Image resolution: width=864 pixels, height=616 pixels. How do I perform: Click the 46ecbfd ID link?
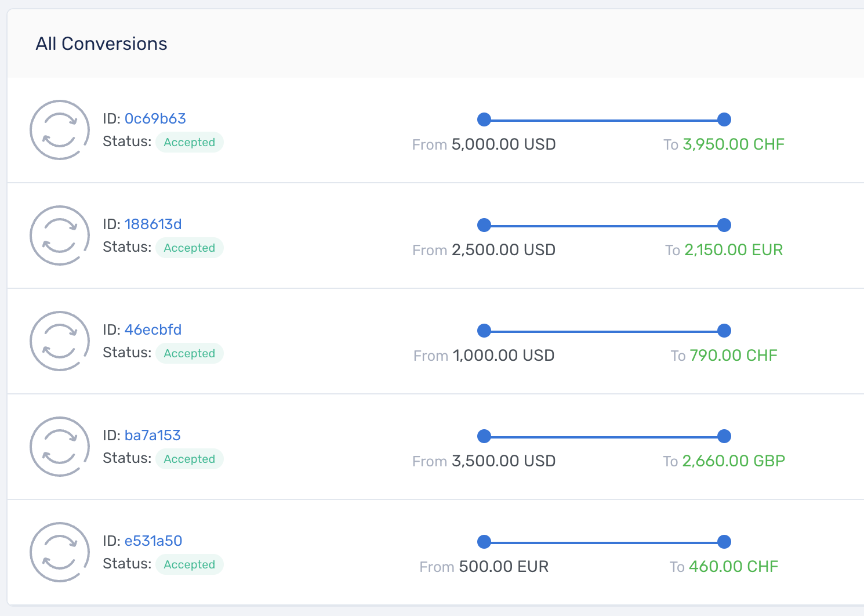[x=153, y=329]
